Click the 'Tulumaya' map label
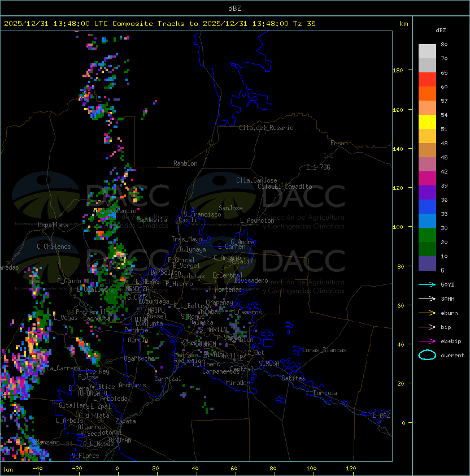This screenshot has height=476, width=470. (193, 249)
